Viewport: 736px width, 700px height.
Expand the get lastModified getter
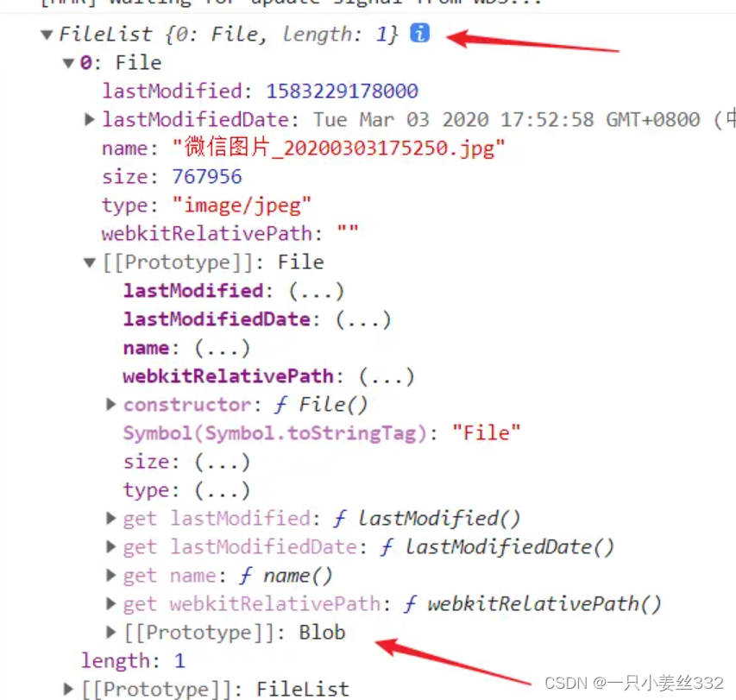pyautogui.click(x=110, y=518)
